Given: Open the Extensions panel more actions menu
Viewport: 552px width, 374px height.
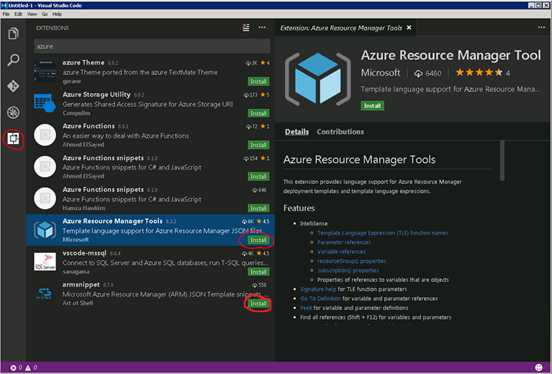Looking at the screenshot, I should click(x=262, y=27).
